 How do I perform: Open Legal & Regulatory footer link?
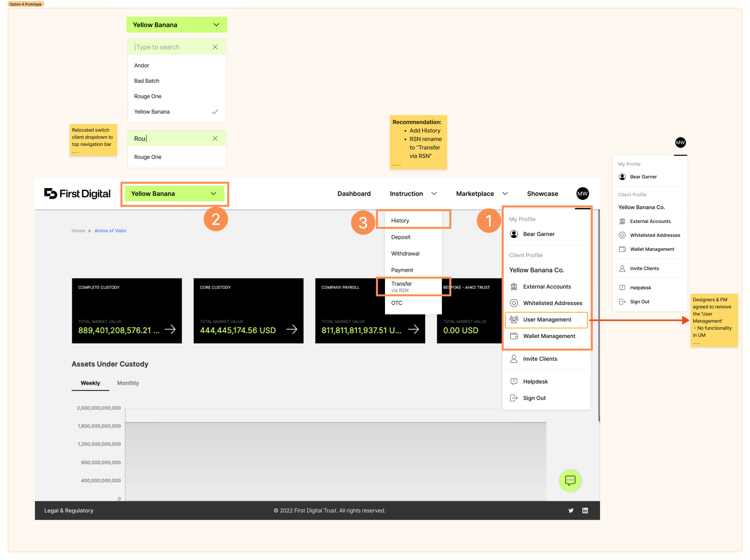[69, 511]
